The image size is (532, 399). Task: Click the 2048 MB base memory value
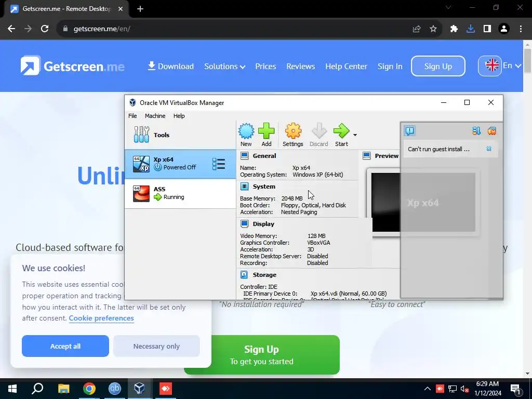click(x=292, y=198)
